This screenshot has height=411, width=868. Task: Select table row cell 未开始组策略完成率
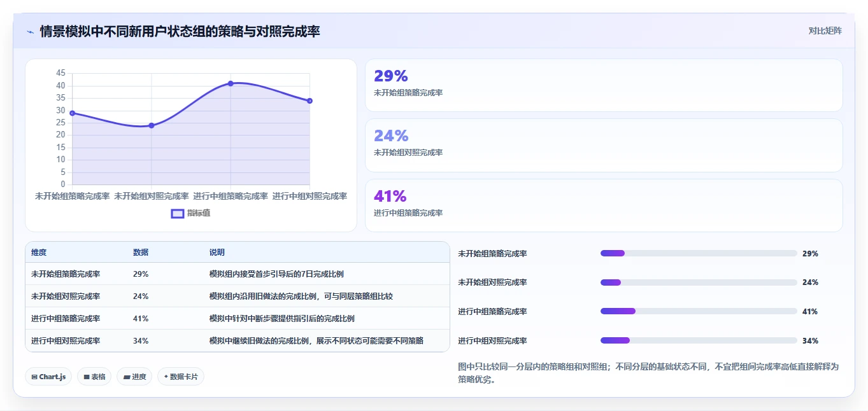click(66, 274)
